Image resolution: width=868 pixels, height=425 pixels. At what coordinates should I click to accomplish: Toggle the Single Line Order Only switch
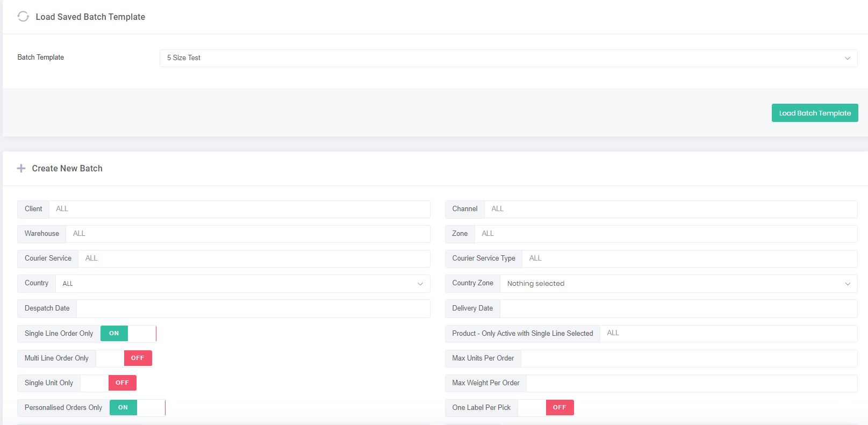point(128,334)
